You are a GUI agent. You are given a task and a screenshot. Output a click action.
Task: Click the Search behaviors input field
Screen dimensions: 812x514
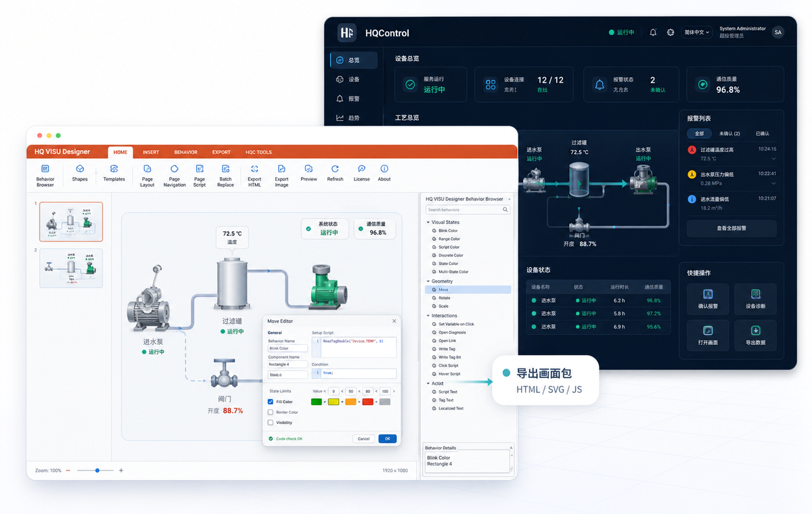click(468, 210)
